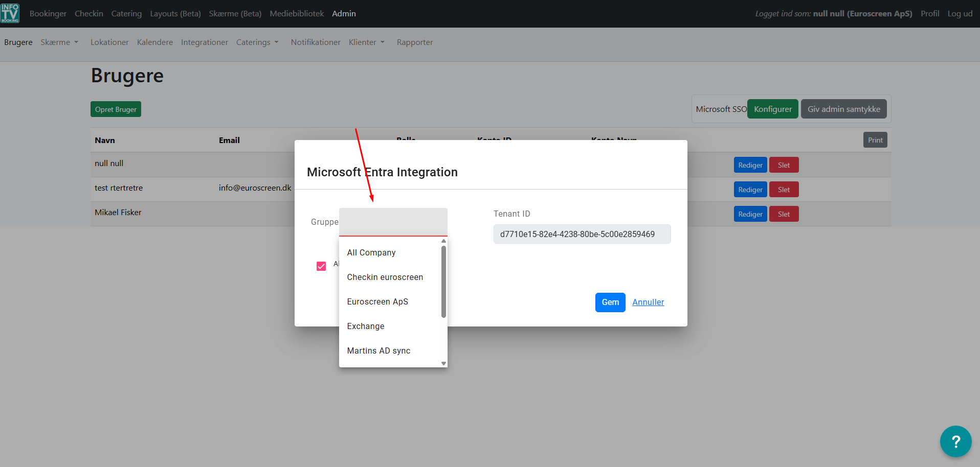
Task: Click the group list scrollbar thumb
Action: (443, 282)
